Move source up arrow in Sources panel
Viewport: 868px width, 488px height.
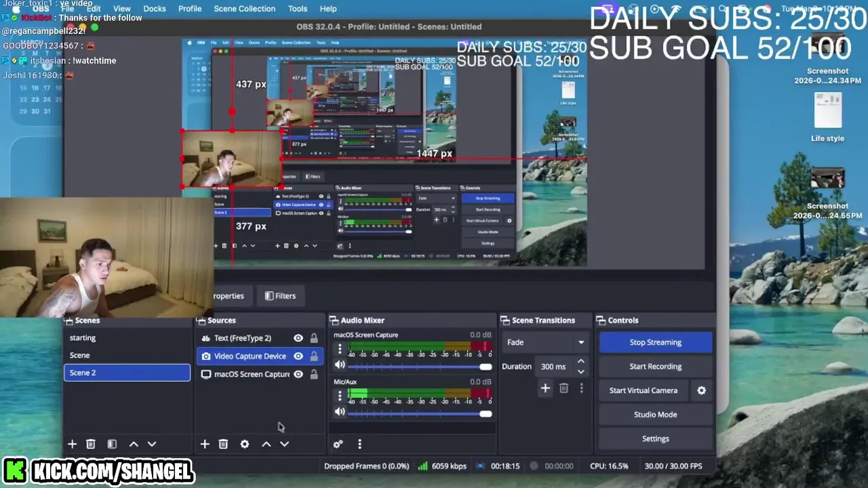click(267, 444)
